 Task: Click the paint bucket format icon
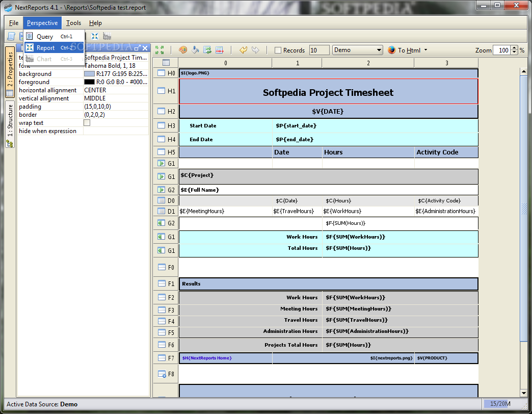[195, 50]
